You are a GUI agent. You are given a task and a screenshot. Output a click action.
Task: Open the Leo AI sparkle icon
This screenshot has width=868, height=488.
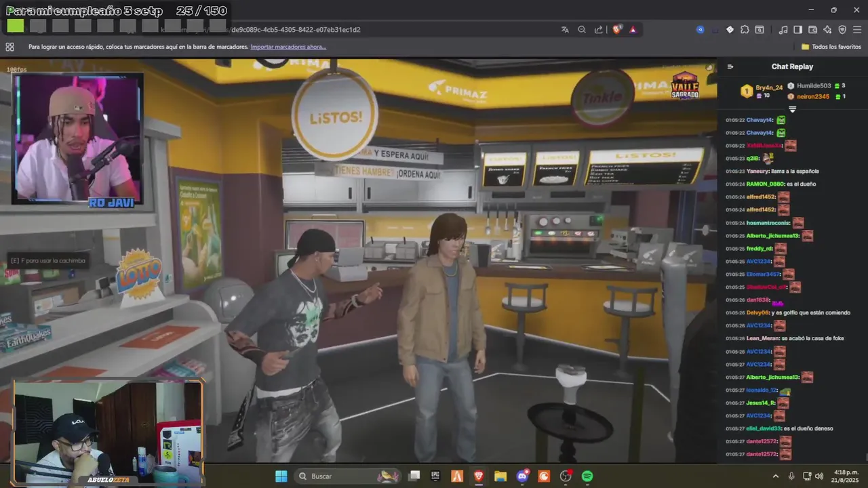tap(827, 30)
